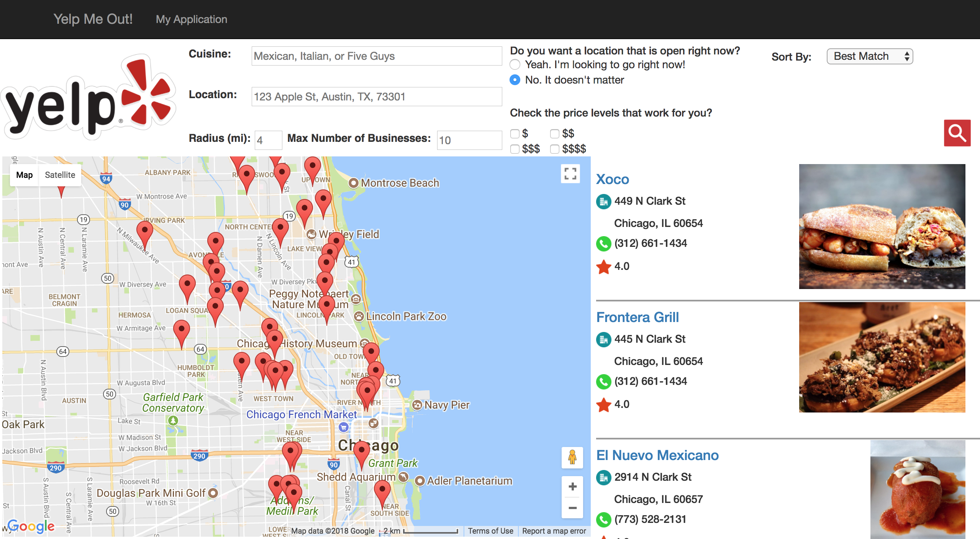980x539 pixels.
Task: Select 'Yeah. I'm looking to go right now!'
Action: [515, 64]
